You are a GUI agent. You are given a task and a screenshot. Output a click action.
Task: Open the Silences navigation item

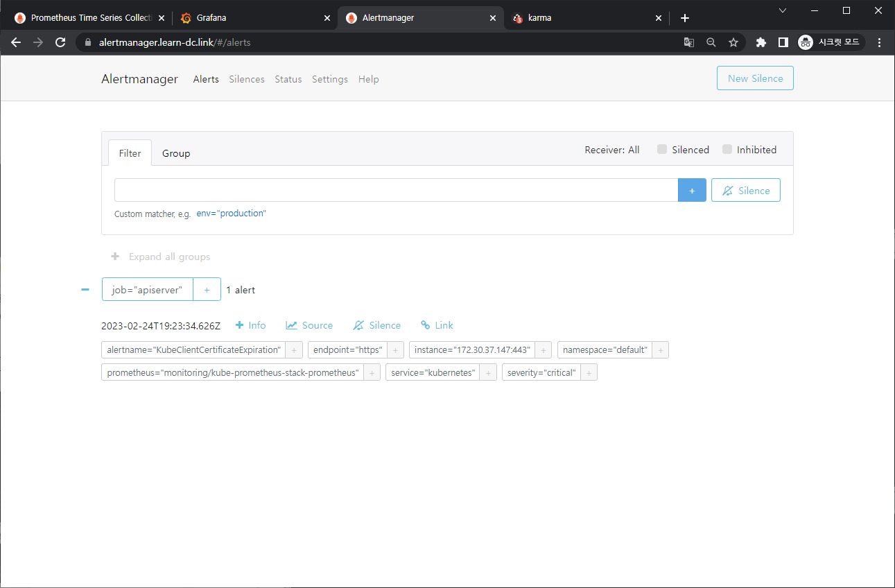click(x=247, y=79)
